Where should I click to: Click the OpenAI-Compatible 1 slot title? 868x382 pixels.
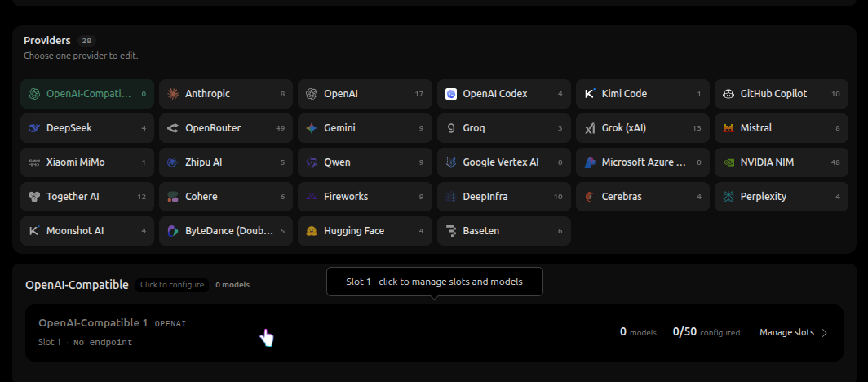pos(93,322)
